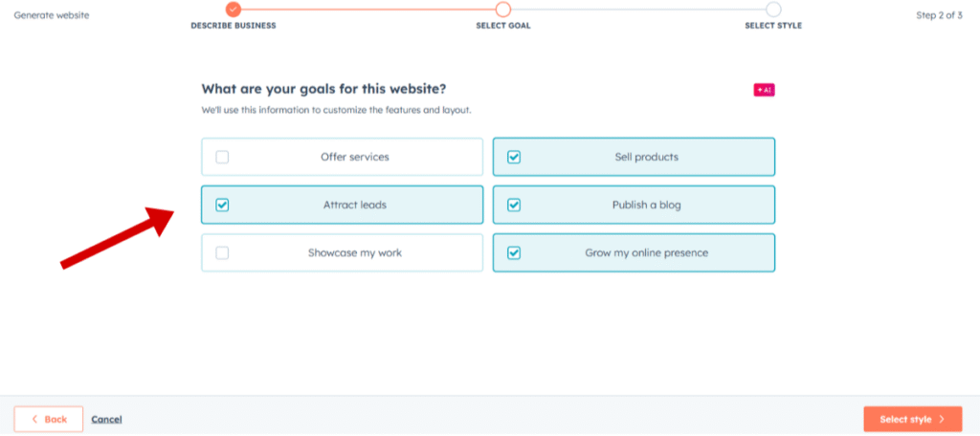Click the right chevron in Select style button
The image size is (980, 436).
tap(942, 420)
